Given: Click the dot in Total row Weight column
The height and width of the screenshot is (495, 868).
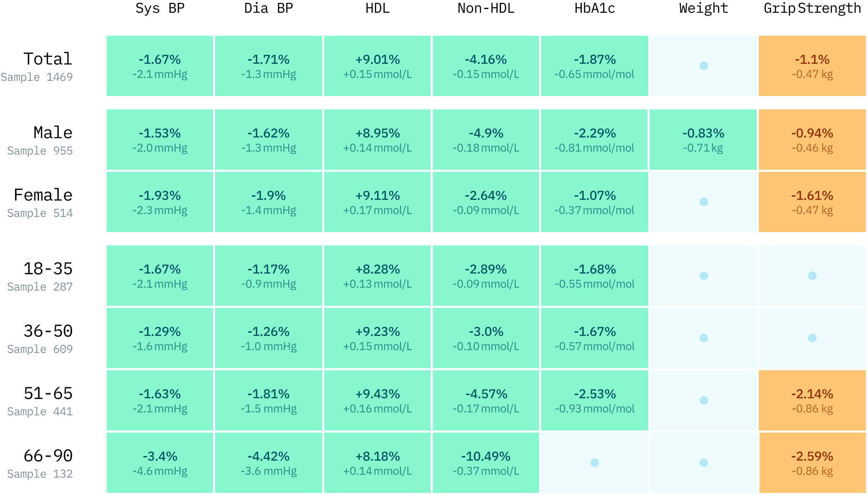Looking at the screenshot, I should (704, 66).
